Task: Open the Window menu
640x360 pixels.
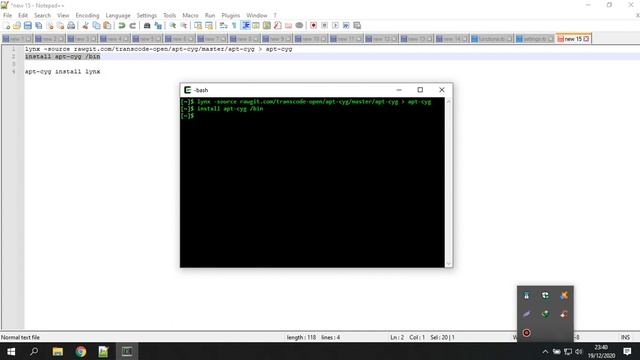Action: [x=257, y=16]
